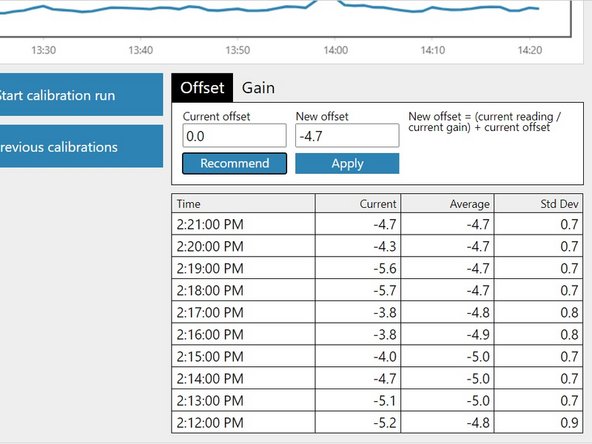Select the 2:16:00 PM time cell
This screenshot has width=592, height=444.
click(243, 334)
